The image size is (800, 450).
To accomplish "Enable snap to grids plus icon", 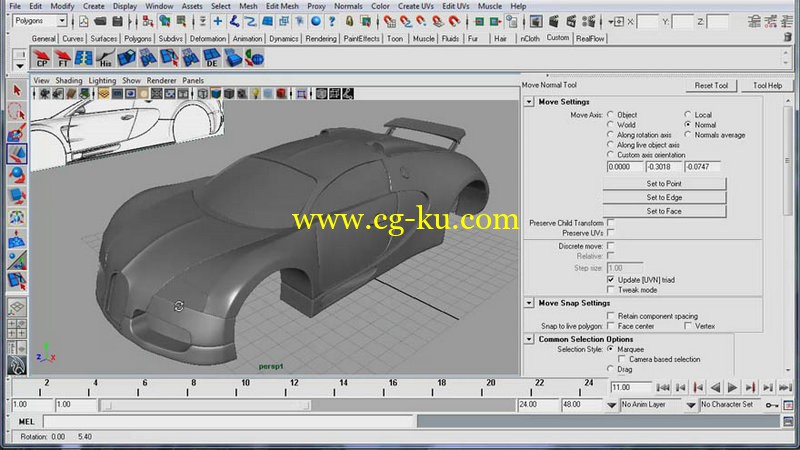I will pos(218,21).
